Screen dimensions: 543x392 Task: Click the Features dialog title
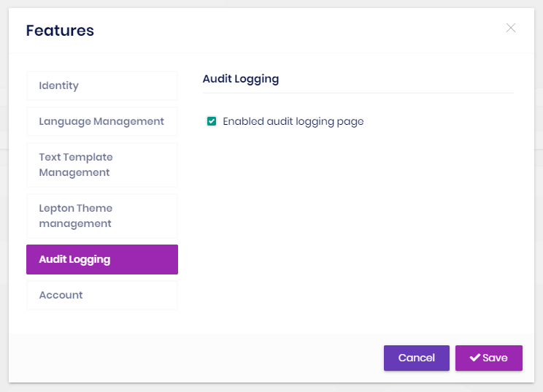coord(60,31)
